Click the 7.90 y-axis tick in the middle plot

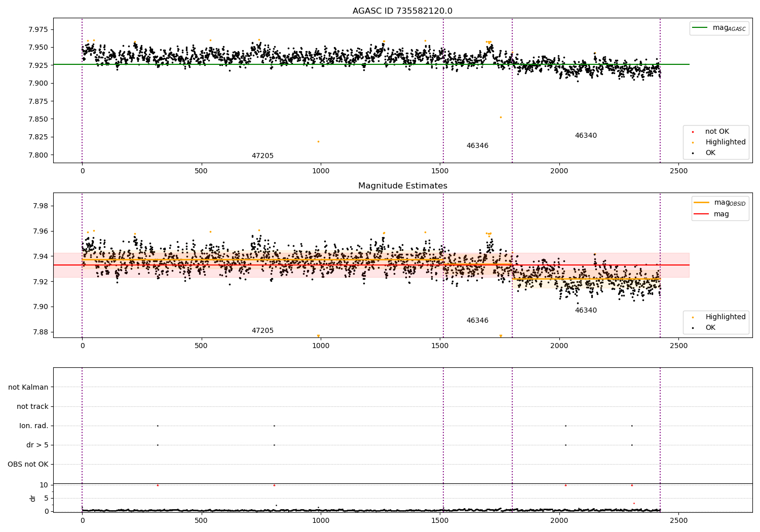pyautogui.click(x=41, y=307)
